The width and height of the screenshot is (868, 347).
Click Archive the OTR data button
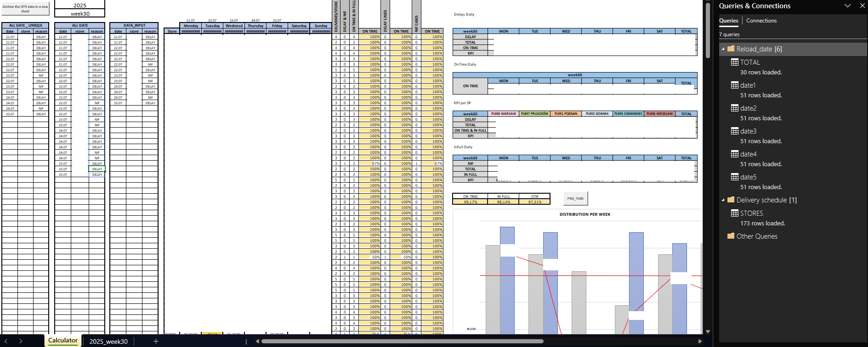click(25, 9)
